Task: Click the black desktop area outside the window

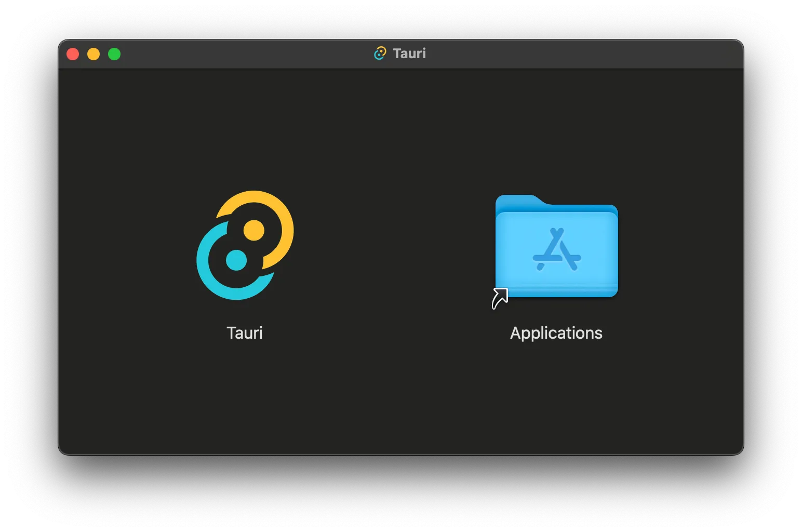Action: coord(400,494)
